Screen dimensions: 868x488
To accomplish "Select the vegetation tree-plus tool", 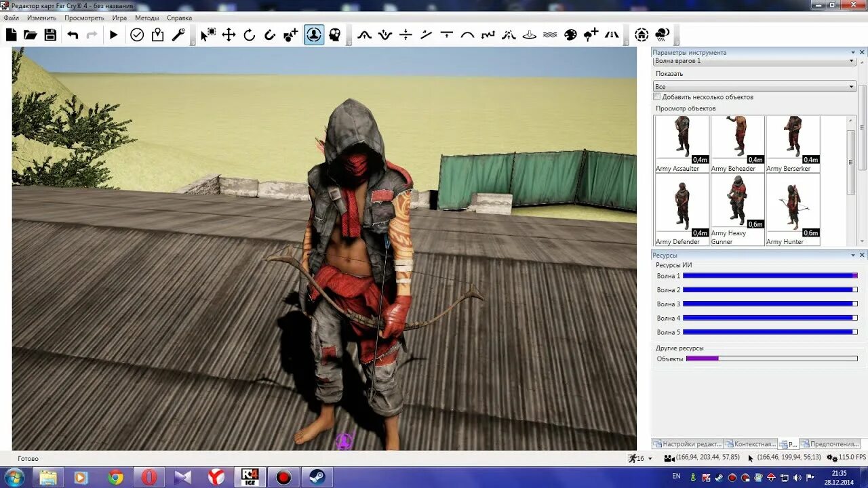I will [591, 35].
